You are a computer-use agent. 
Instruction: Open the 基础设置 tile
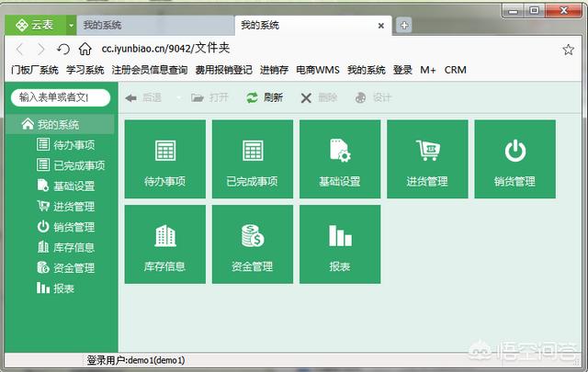click(340, 159)
